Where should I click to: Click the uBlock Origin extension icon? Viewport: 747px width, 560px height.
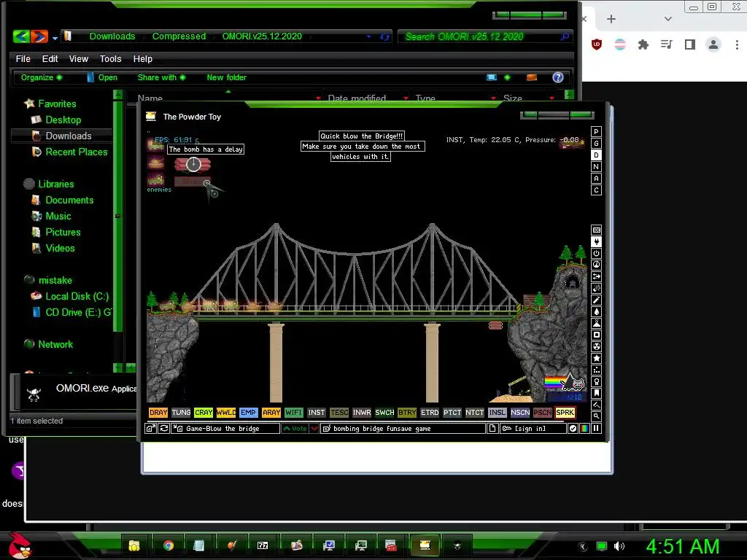click(597, 44)
